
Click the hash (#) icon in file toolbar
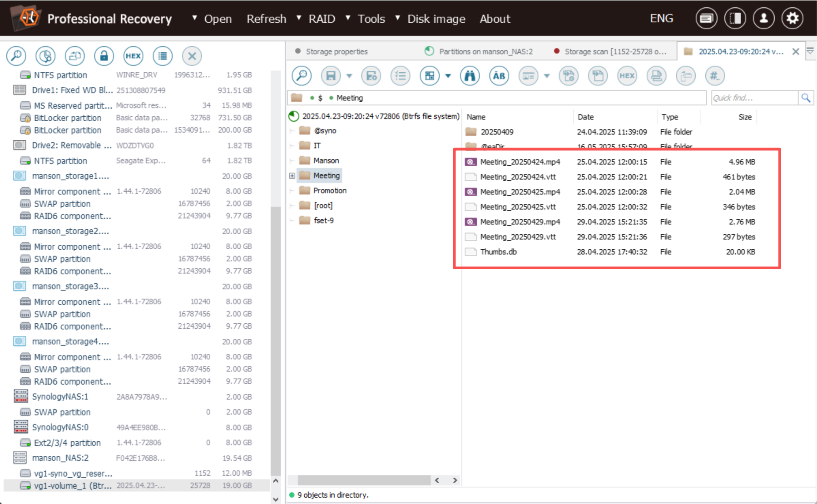tap(715, 76)
